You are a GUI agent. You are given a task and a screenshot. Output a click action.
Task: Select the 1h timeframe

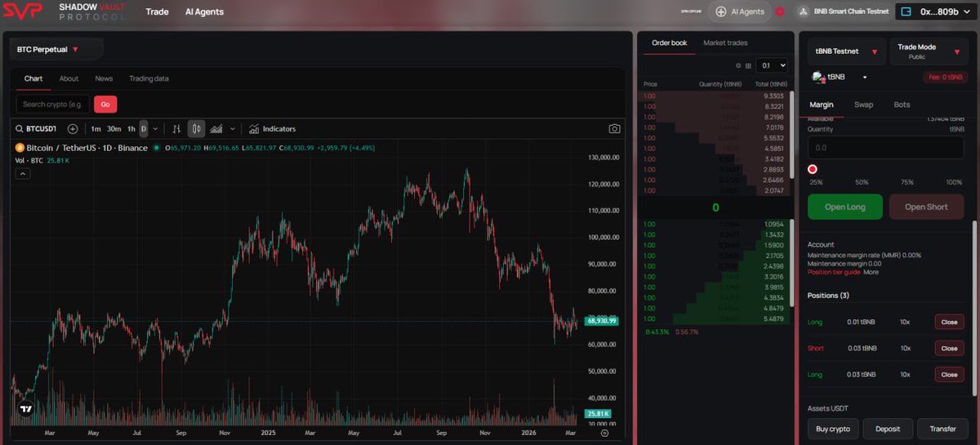coord(131,129)
